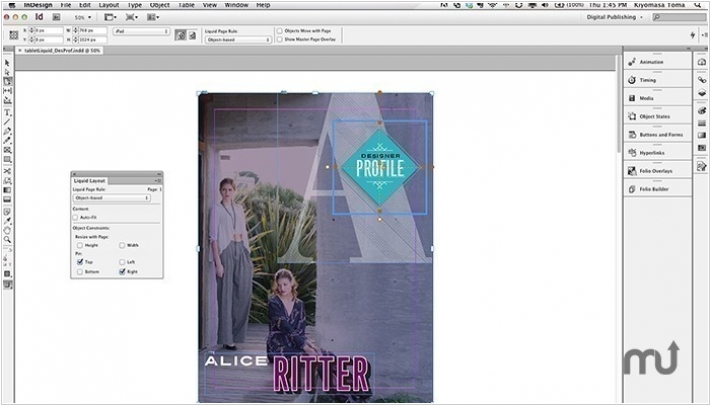710x405 pixels.
Task: Select the Pencil tool
Action: (x=7, y=140)
